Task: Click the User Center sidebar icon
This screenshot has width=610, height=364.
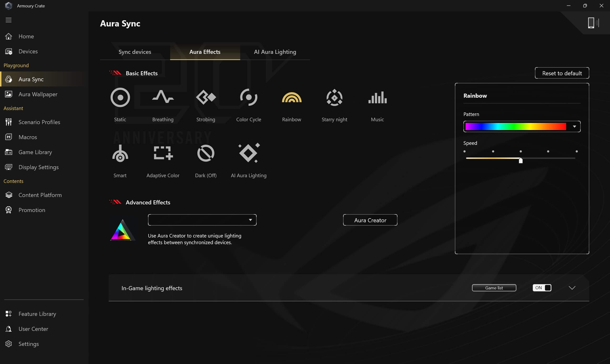Action: [9, 329]
